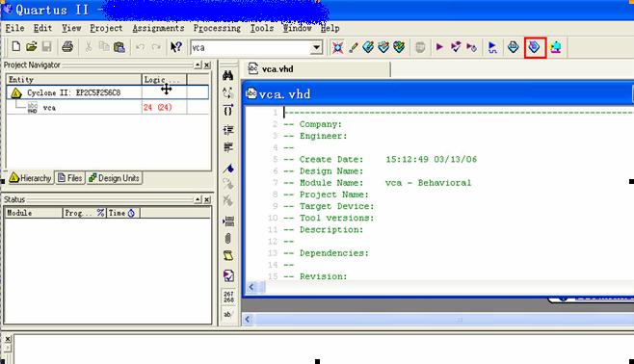
Task: Find matching delimiter with the braces icon
Action: coord(228,110)
